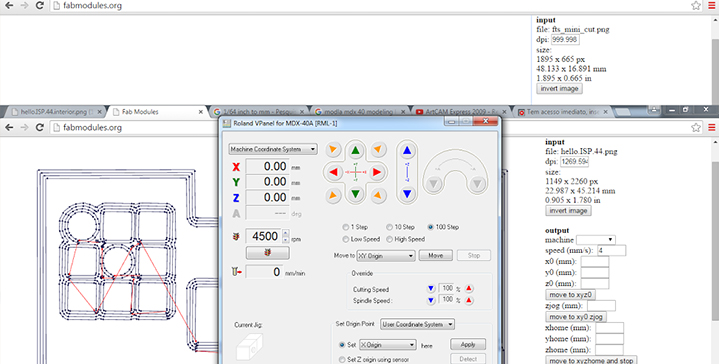Open the output machine dropdown
This screenshot has height=364, width=719.
596,239
